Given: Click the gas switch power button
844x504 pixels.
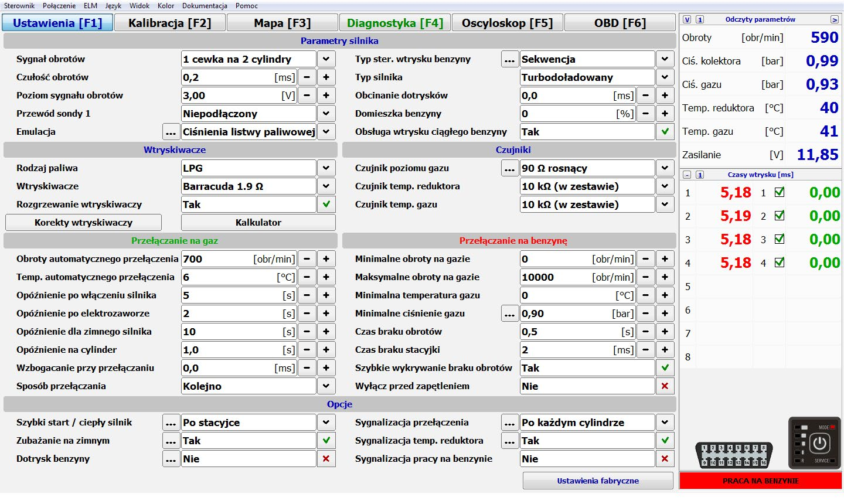Looking at the screenshot, I should (819, 443).
